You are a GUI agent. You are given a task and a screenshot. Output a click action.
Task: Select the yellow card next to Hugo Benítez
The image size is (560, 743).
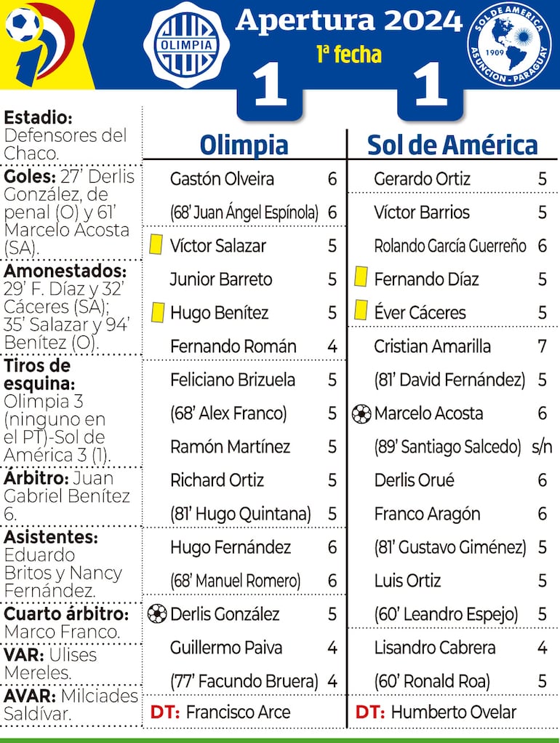[x=156, y=312]
